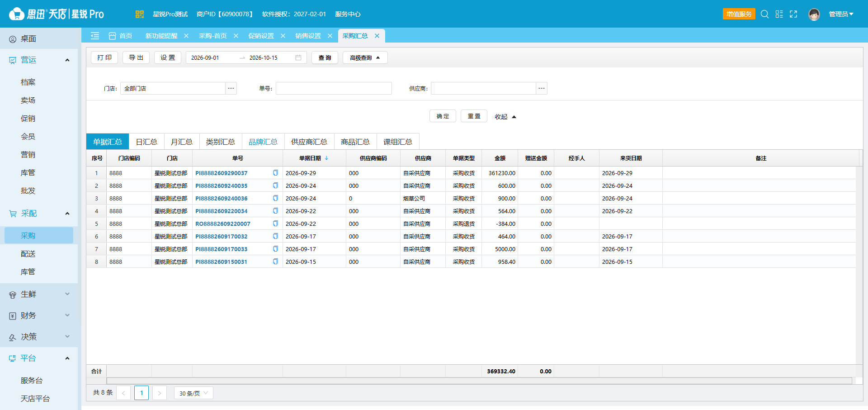Select 配送 in the sidebar

pos(28,254)
